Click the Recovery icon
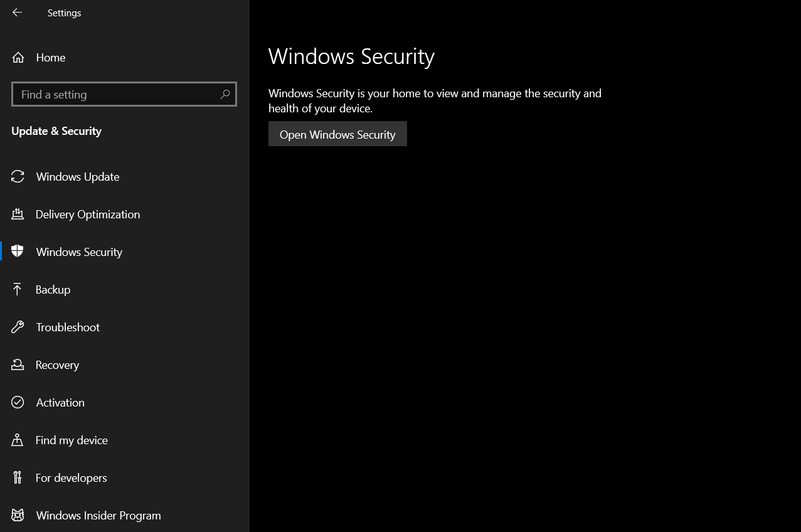 18,364
